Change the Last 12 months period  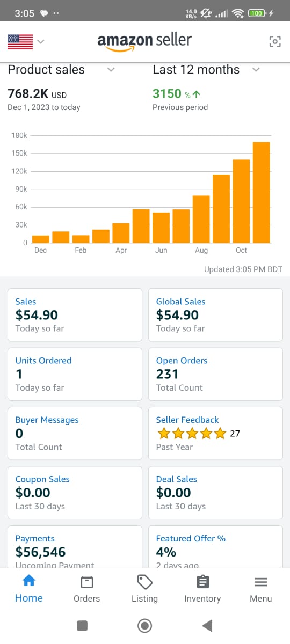click(206, 70)
